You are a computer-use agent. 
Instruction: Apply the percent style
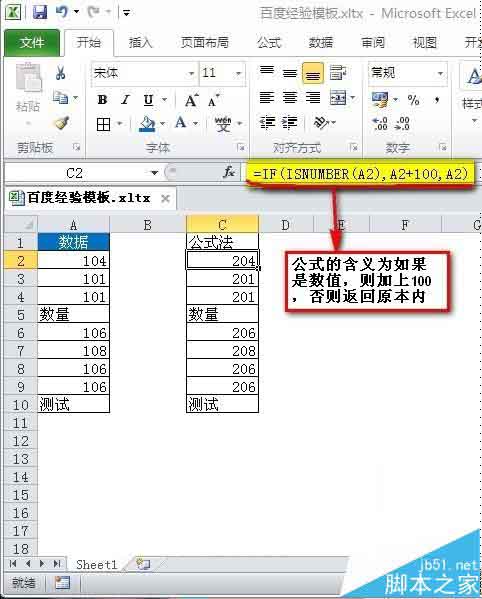click(x=413, y=100)
